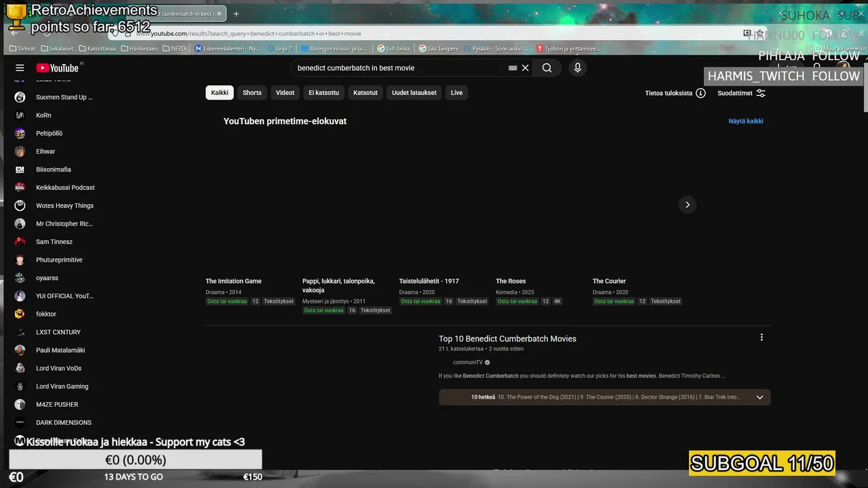
Task: Go to YouTube home via the logo
Action: (x=58, y=68)
